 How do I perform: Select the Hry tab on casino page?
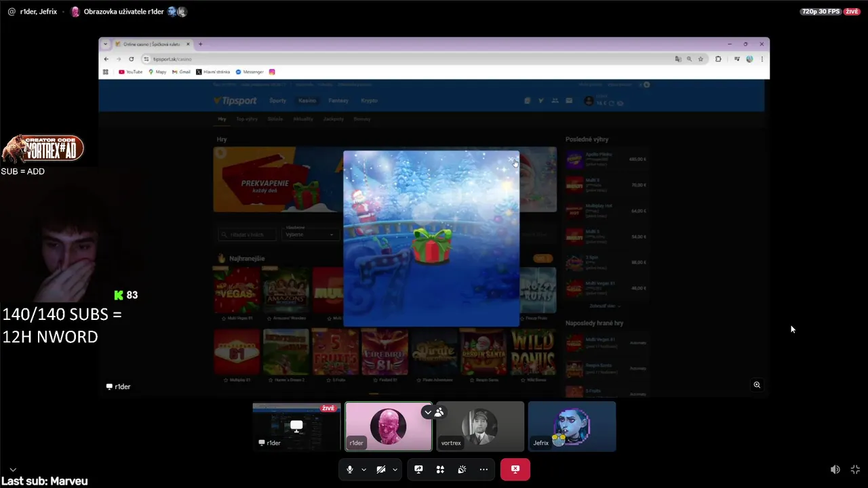pos(222,119)
